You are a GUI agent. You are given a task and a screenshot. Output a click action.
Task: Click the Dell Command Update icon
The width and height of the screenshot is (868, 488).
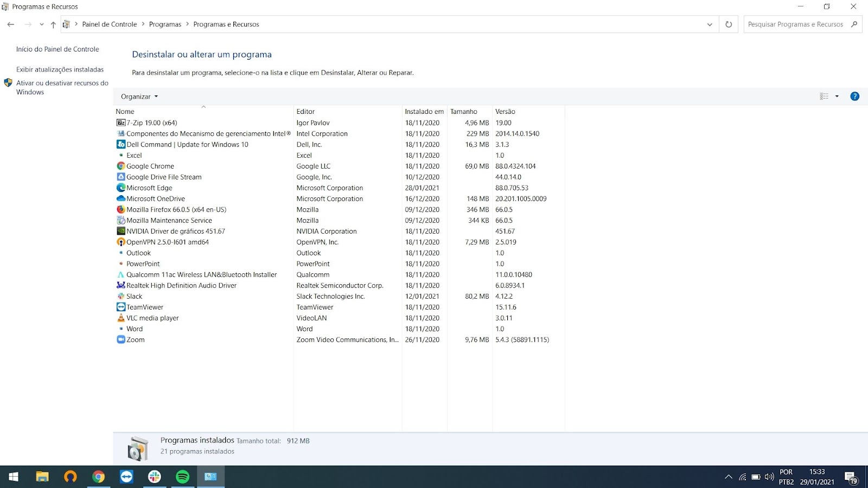[121, 144]
